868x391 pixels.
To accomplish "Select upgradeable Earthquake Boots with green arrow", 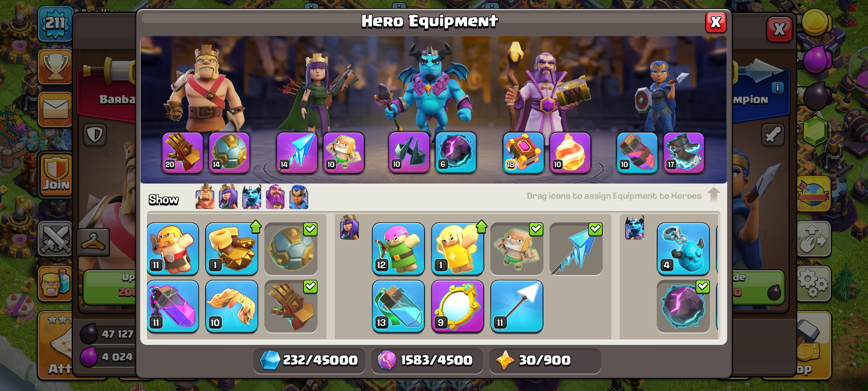I will (232, 248).
